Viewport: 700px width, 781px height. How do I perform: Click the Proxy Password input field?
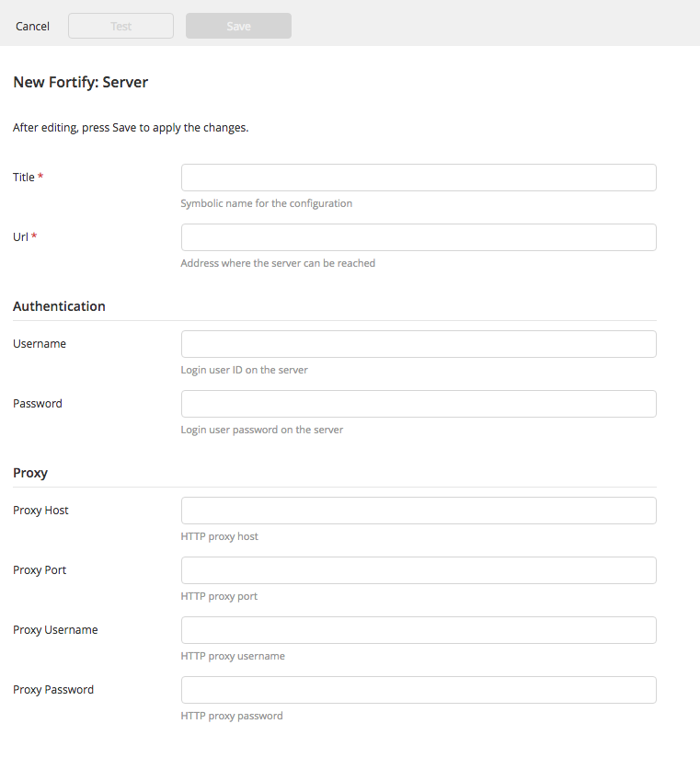pyautogui.click(x=419, y=689)
